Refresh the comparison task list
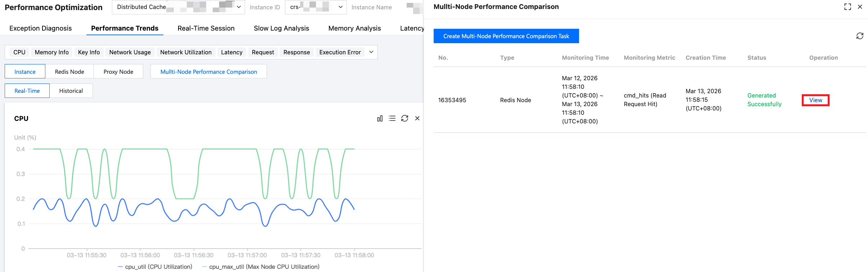Screen dimensions: 868x272 click(860, 36)
